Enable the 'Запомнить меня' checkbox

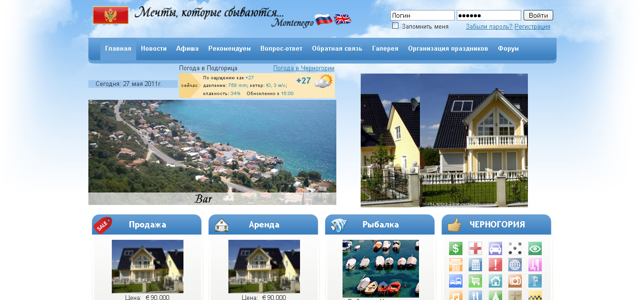tap(395, 26)
